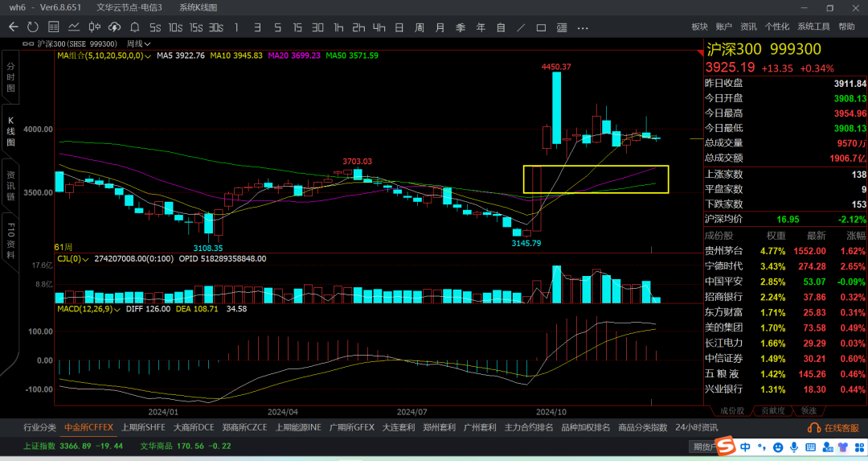Click the 在线客服 support link
This screenshot has height=461, width=868.
coord(835,427)
